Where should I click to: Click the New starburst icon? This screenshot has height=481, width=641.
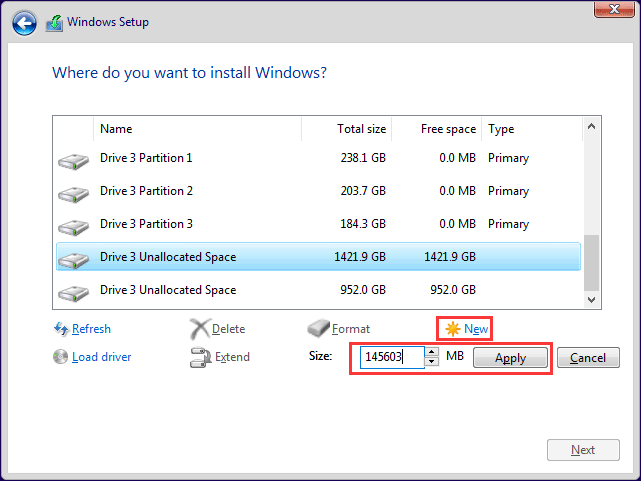click(453, 329)
